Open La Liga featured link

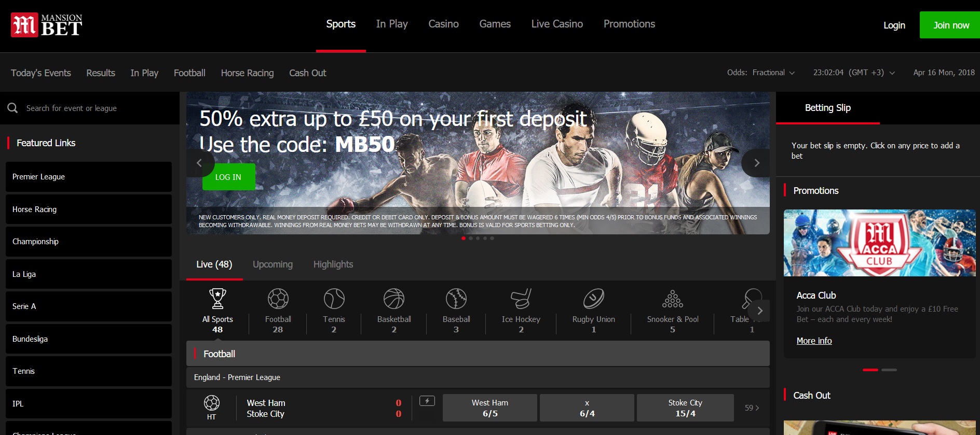89,274
